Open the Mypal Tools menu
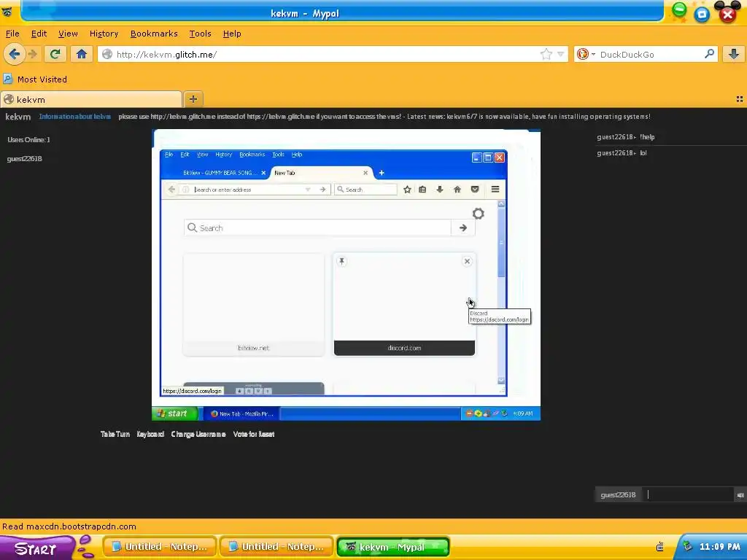 pyautogui.click(x=200, y=34)
